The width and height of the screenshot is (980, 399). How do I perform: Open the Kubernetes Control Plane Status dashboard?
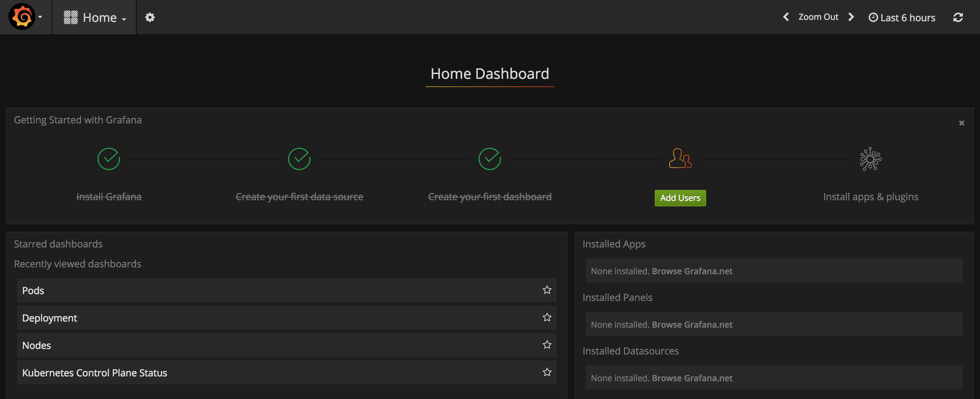tap(94, 372)
